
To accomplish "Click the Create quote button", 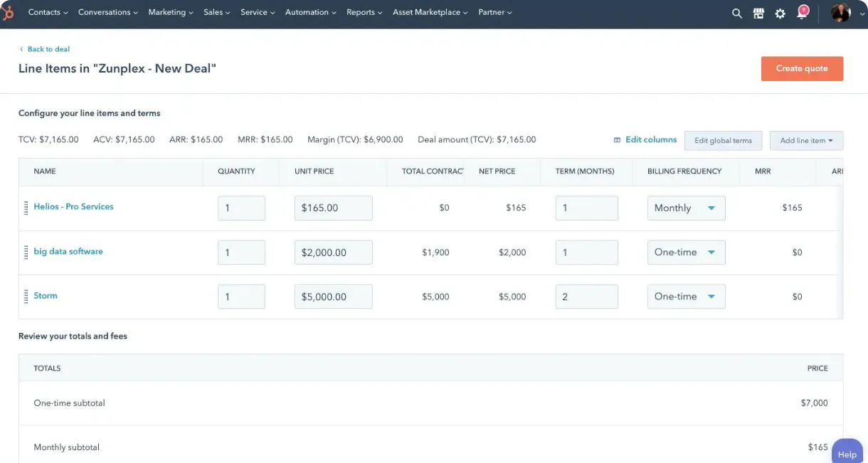I will [x=802, y=68].
